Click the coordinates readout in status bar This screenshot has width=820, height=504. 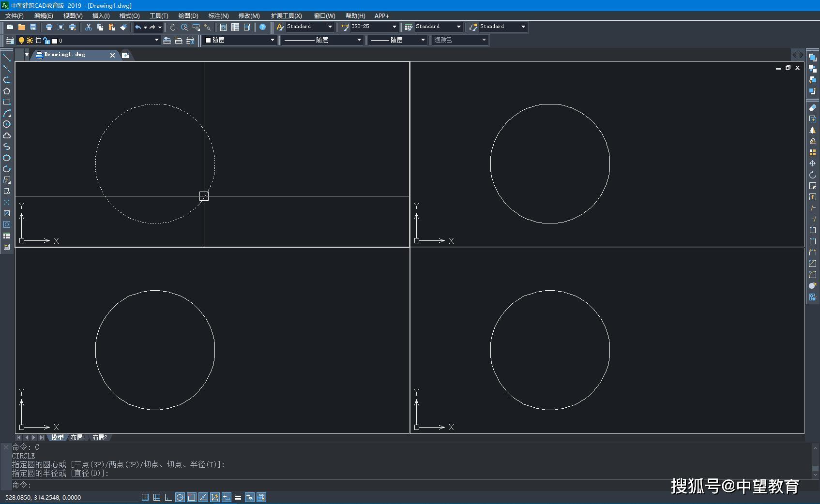(x=43, y=497)
